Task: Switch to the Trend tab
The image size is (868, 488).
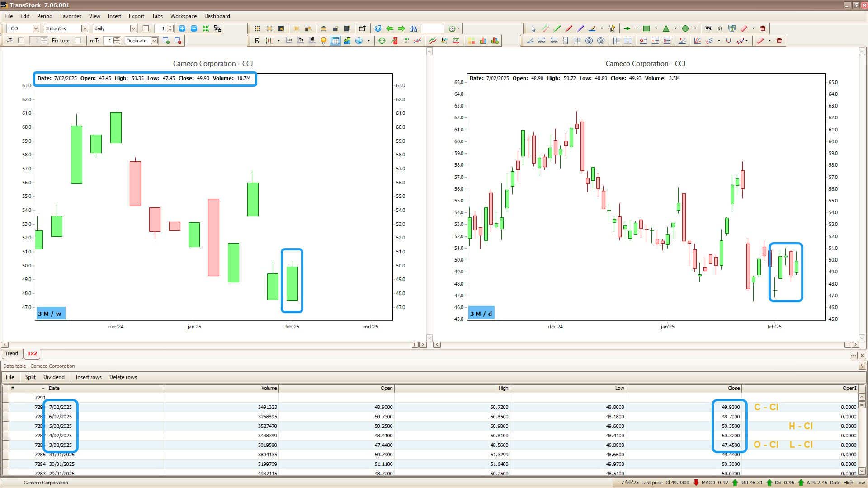Action: [12, 354]
